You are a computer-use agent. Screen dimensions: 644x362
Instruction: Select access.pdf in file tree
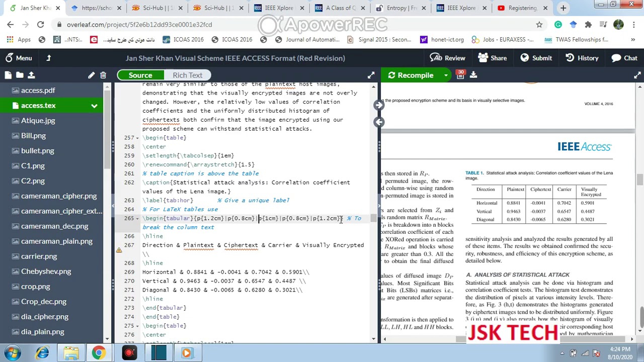(x=38, y=90)
